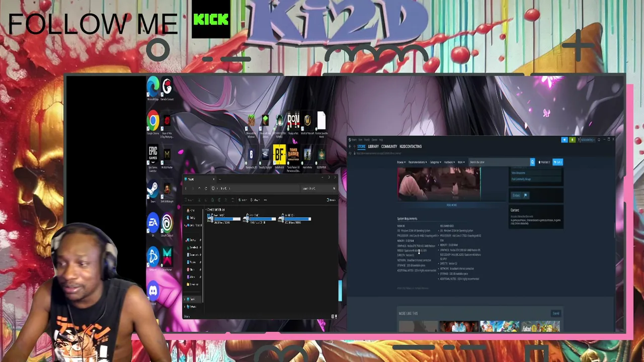Switch to the STORE tab in Steam
This screenshot has height=362, width=644.
click(x=361, y=146)
